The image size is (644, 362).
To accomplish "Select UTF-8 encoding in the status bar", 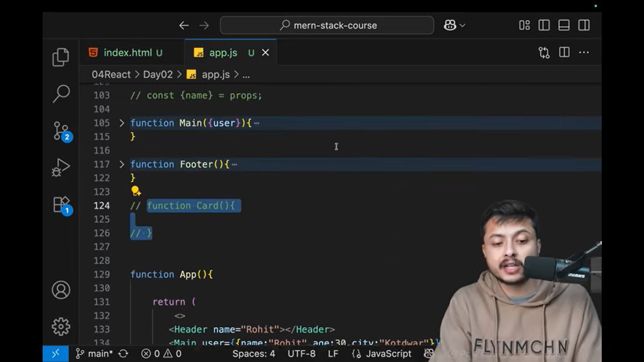I will (302, 354).
